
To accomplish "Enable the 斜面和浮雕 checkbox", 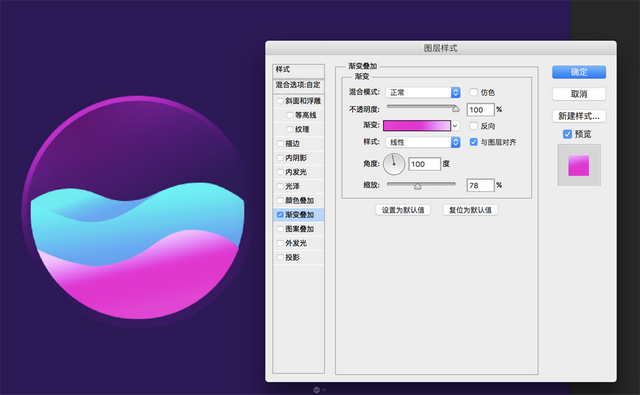I will click(280, 101).
